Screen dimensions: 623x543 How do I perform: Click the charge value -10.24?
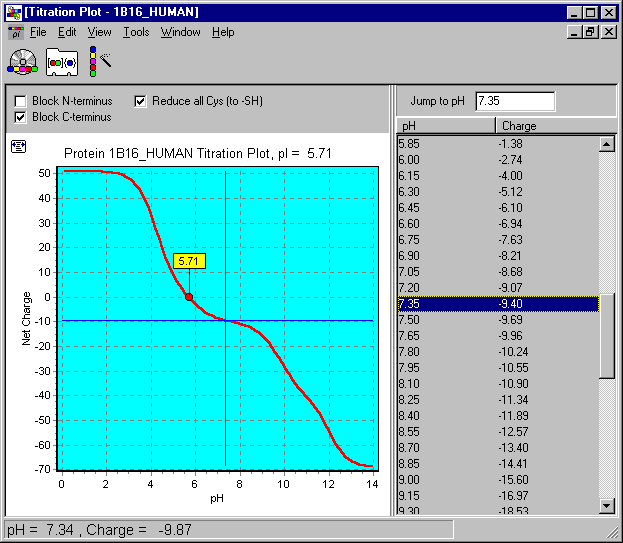[513, 352]
